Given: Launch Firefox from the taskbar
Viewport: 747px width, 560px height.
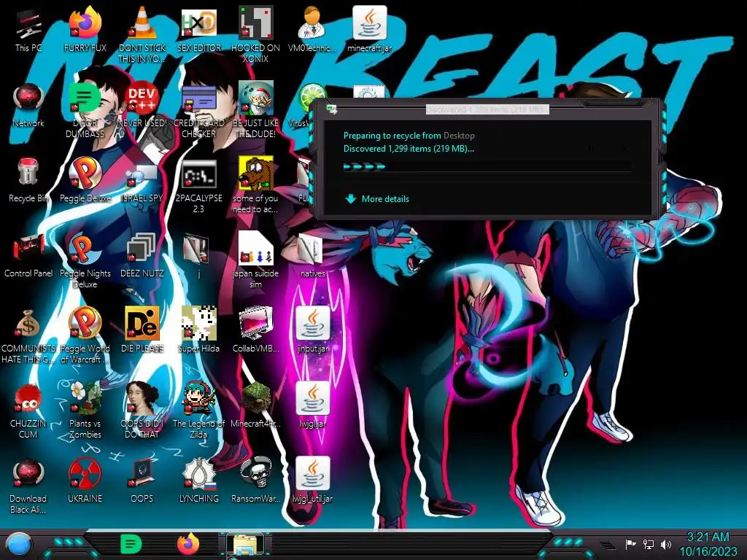Looking at the screenshot, I should click(188, 544).
